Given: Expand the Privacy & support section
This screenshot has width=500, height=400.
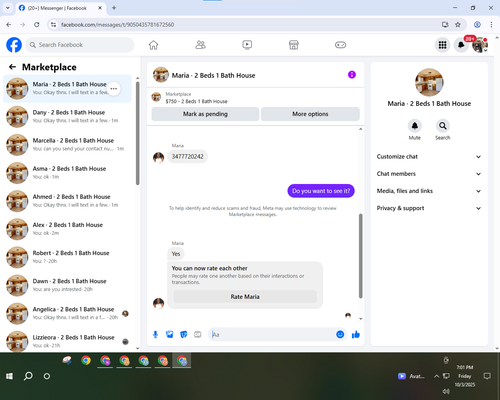Looking at the screenshot, I should pos(429,208).
